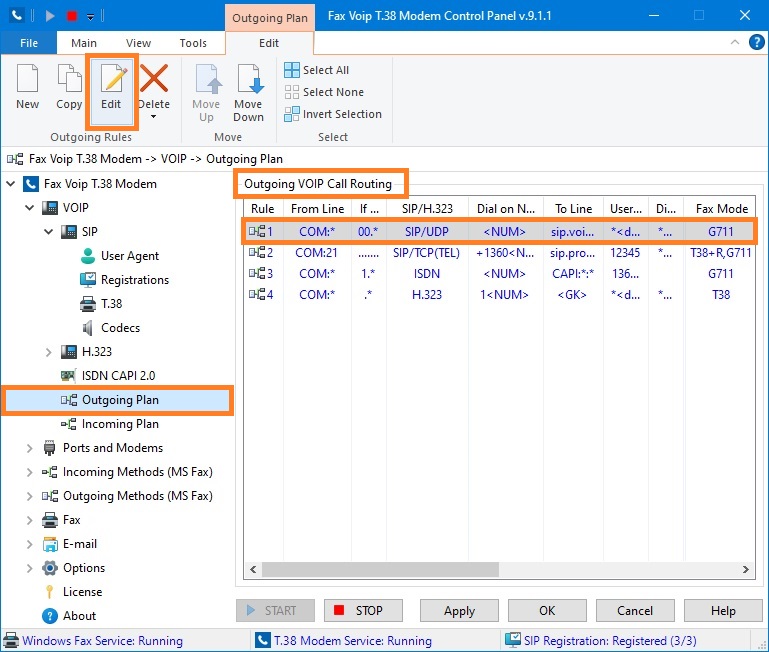
Task: Expand the Options tree node
Action: tap(29, 568)
